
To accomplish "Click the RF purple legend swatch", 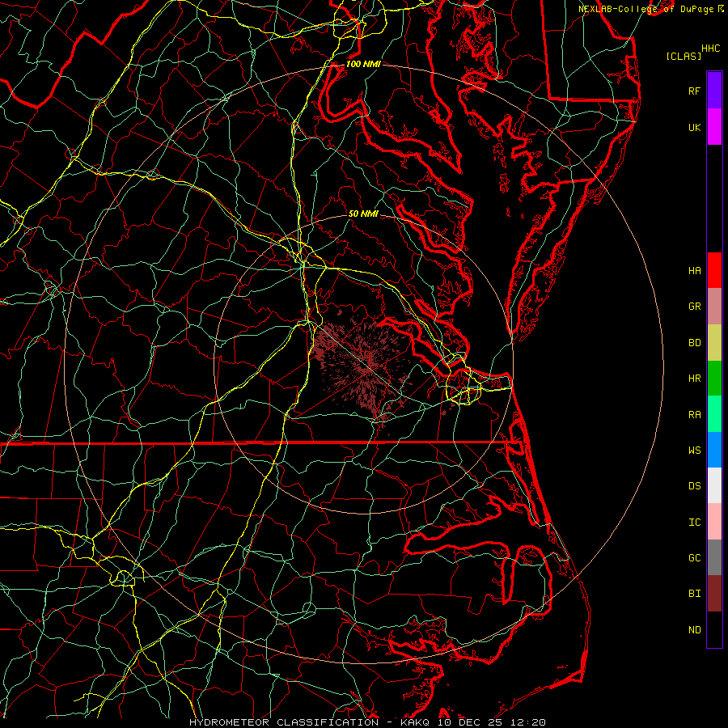I will (714, 91).
